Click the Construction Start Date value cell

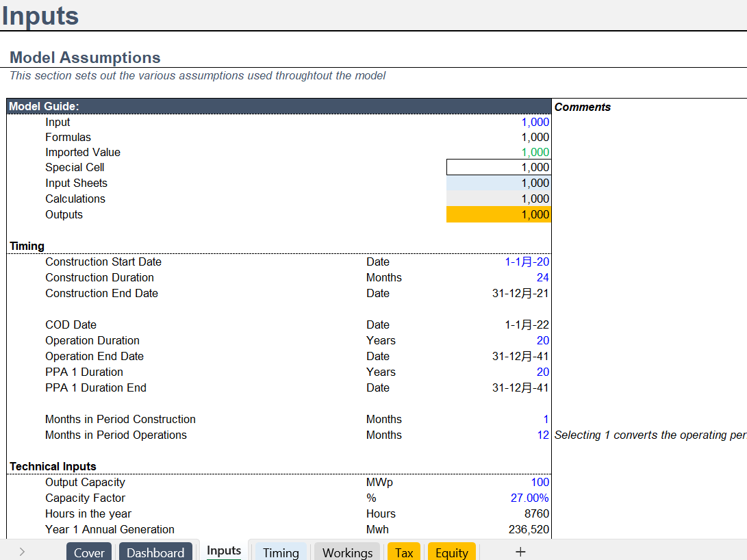pos(527,262)
